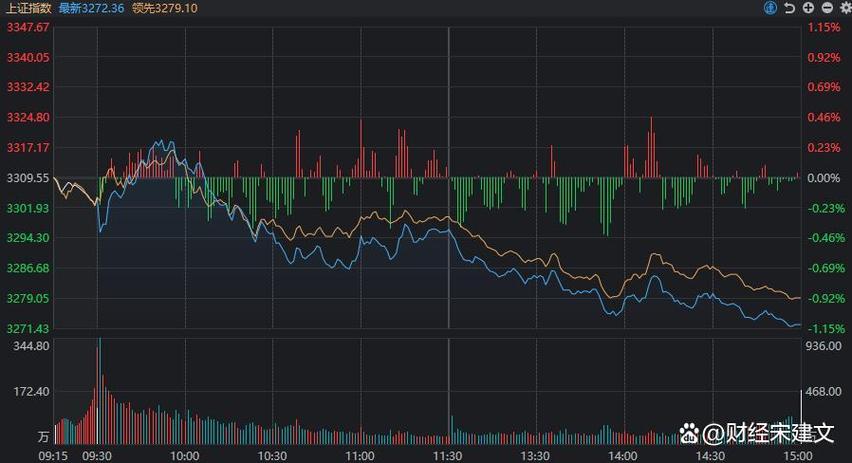Image resolution: width=852 pixels, height=463 pixels.
Task: Click the -1.15% bottom percentage label
Action: 824,329
